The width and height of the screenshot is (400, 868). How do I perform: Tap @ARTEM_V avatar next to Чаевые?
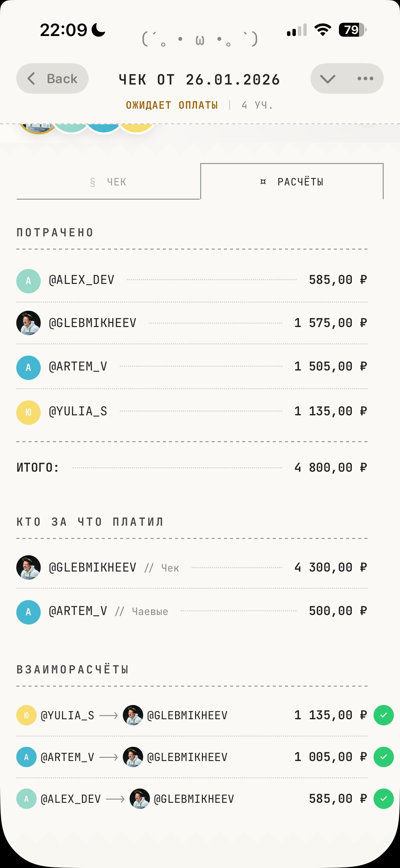coord(28,612)
